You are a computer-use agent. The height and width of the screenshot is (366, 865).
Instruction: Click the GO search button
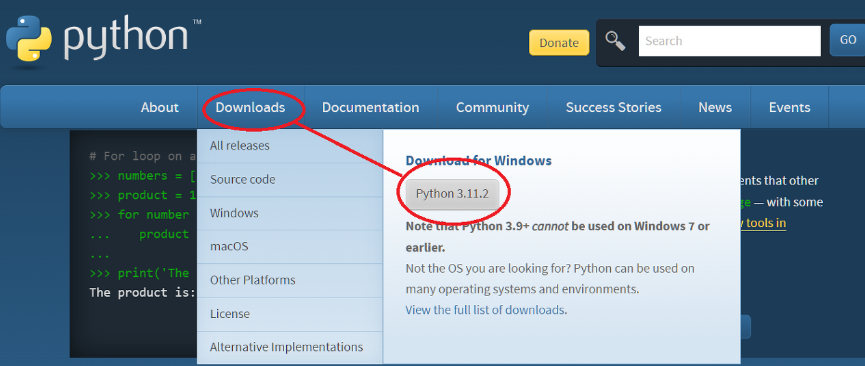point(847,40)
